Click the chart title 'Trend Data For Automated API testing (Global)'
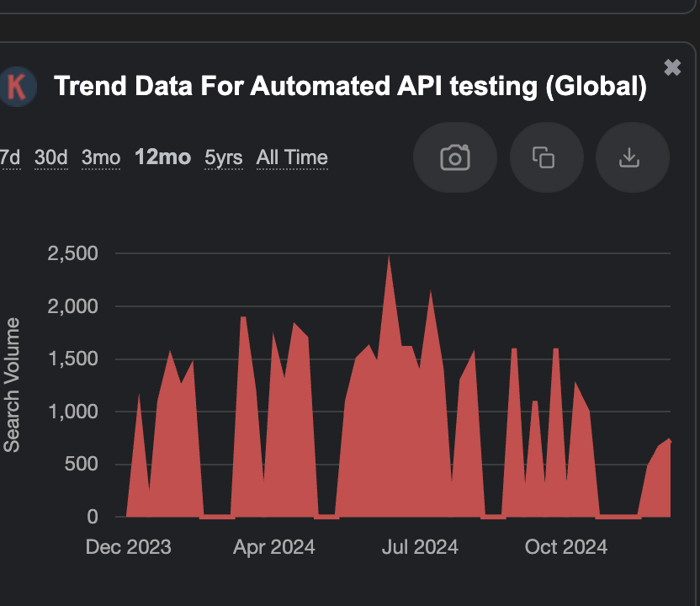Image resolution: width=700 pixels, height=606 pixels. [351, 86]
